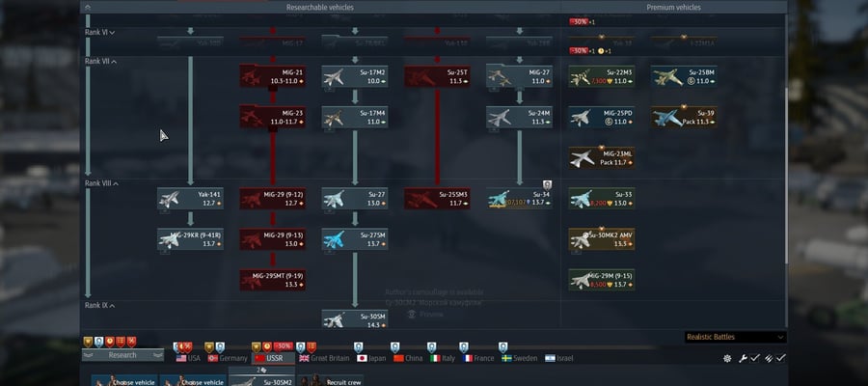Switch to the Germany nation tab
Image resolution: width=868 pixels, height=386 pixels.
click(228, 358)
